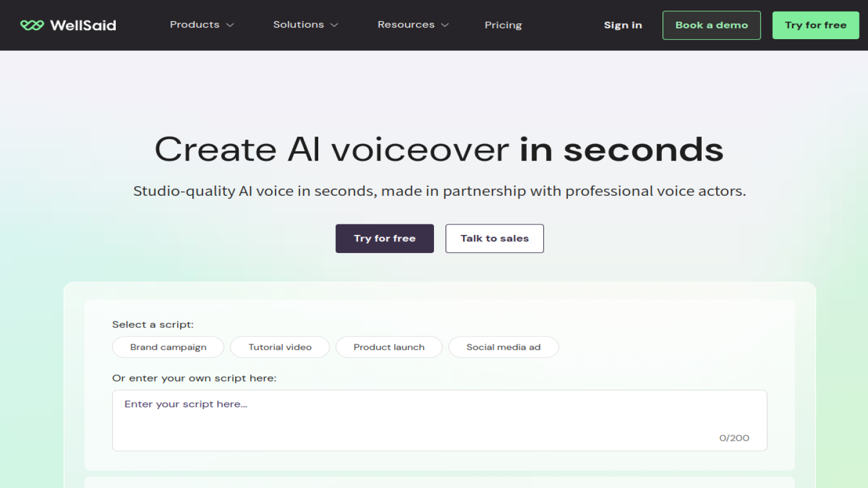868x488 pixels.
Task: Click the script text input box
Action: pos(439,421)
